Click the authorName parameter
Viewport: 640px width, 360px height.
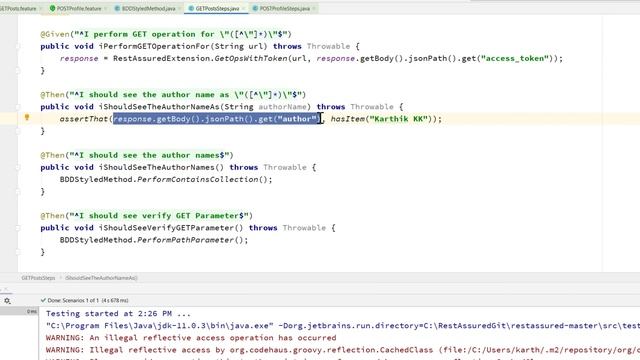pyautogui.click(x=282, y=107)
